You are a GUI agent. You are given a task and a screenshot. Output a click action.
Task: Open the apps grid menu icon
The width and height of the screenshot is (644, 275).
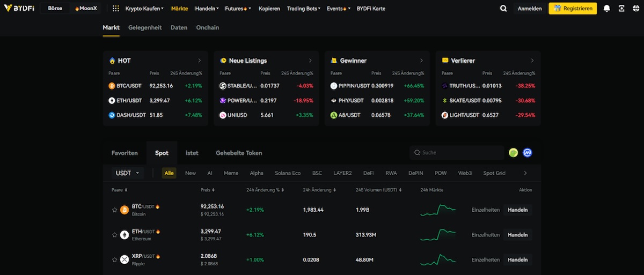(116, 9)
